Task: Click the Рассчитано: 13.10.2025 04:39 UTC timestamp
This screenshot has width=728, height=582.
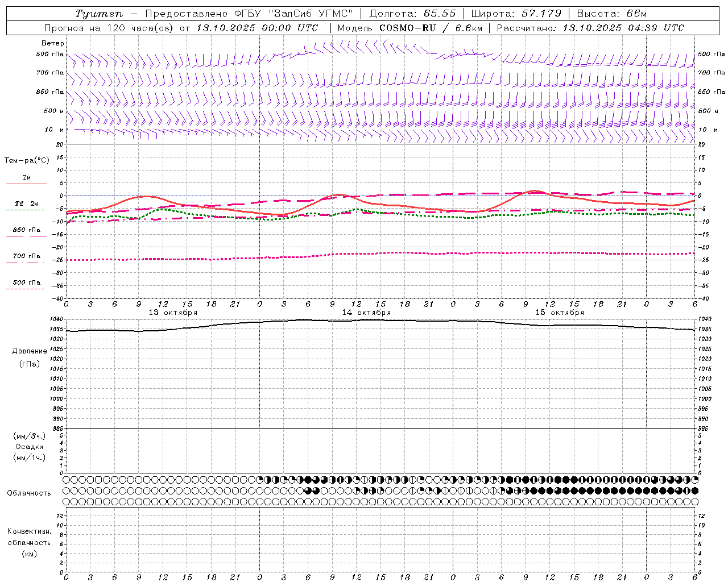Action: click(590, 28)
